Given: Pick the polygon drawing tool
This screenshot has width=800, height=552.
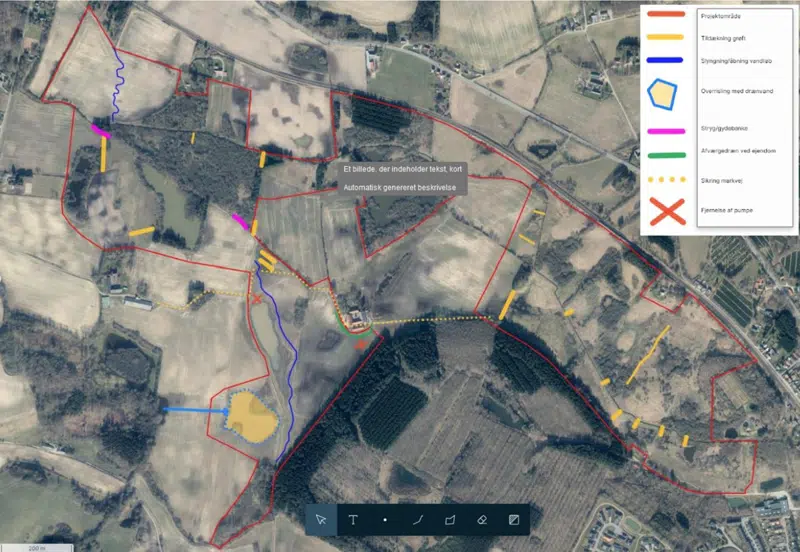Looking at the screenshot, I should pos(449,520).
